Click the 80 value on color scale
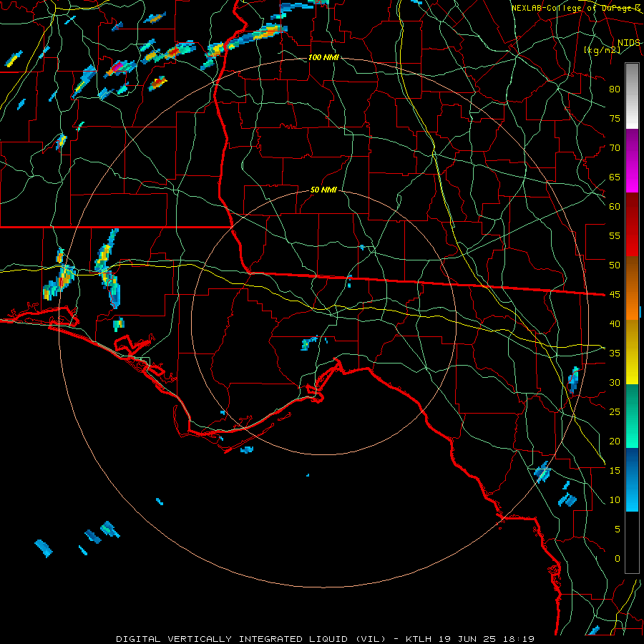The width and height of the screenshot is (644, 644). (615, 89)
